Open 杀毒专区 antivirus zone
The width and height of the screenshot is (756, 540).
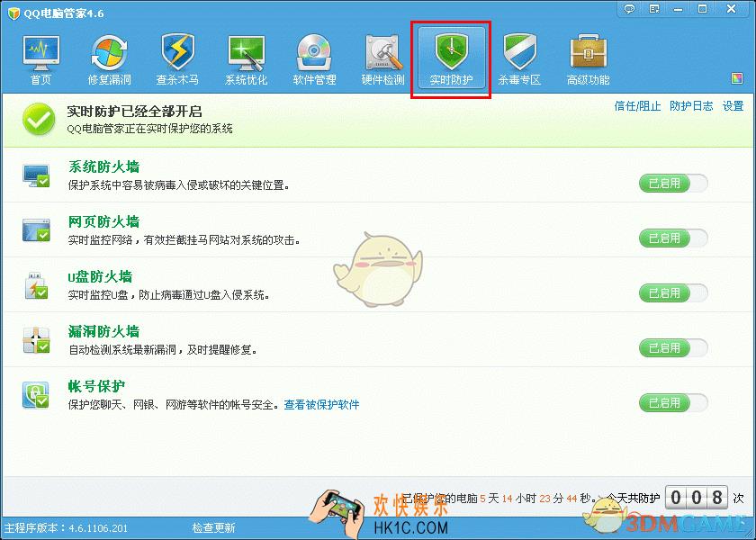(x=519, y=59)
